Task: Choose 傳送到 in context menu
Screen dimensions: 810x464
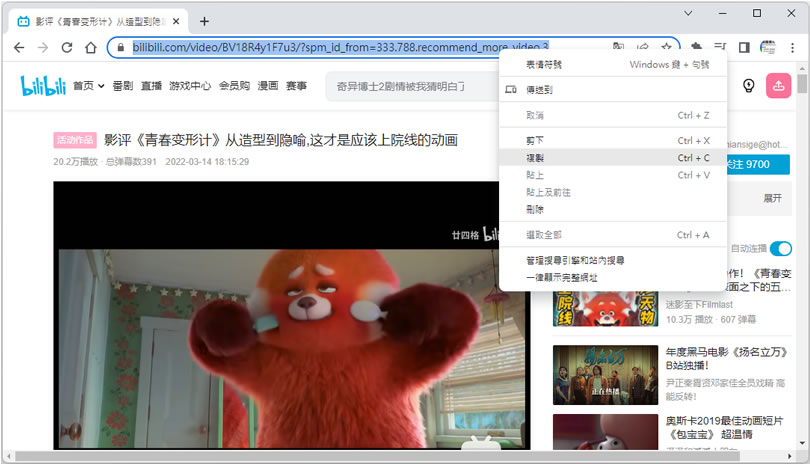Action: pos(613,89)
